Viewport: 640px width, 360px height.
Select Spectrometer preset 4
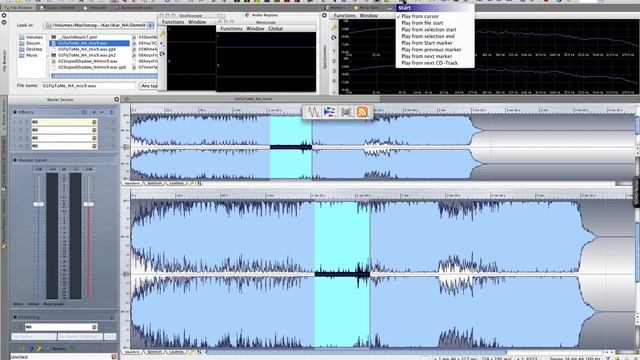coord(334,80)
